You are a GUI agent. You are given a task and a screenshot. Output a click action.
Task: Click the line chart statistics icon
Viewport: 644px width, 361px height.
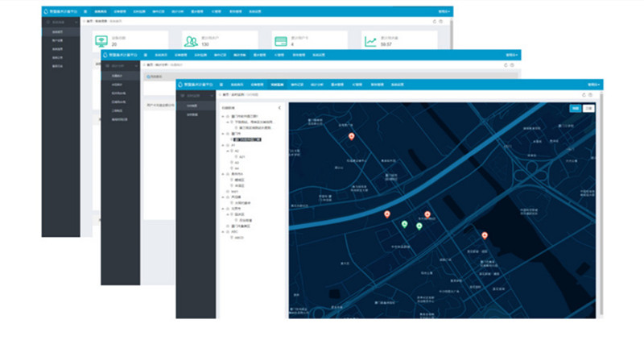pyautogui.click(x=370, y=42)
